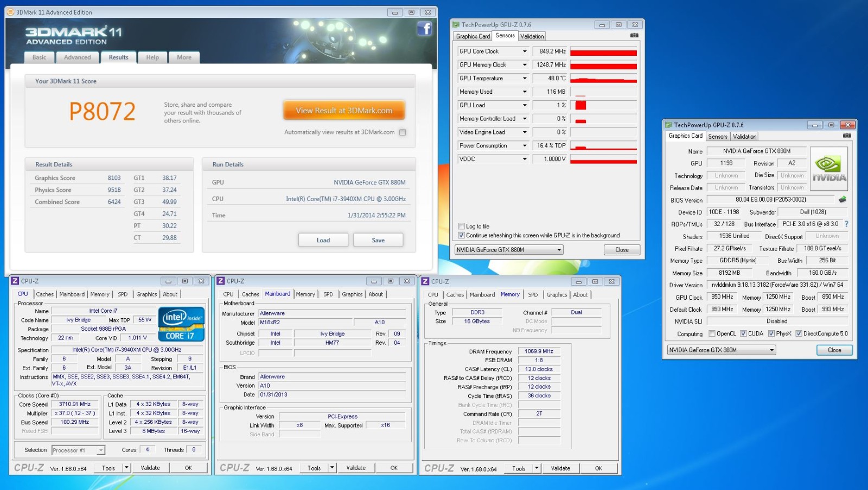Viewport: 868px width, 490px height.
Task: Toggle automatic view results at 3DMark.com checkbox
Action: pyautogui.click(x=403, y=132)
